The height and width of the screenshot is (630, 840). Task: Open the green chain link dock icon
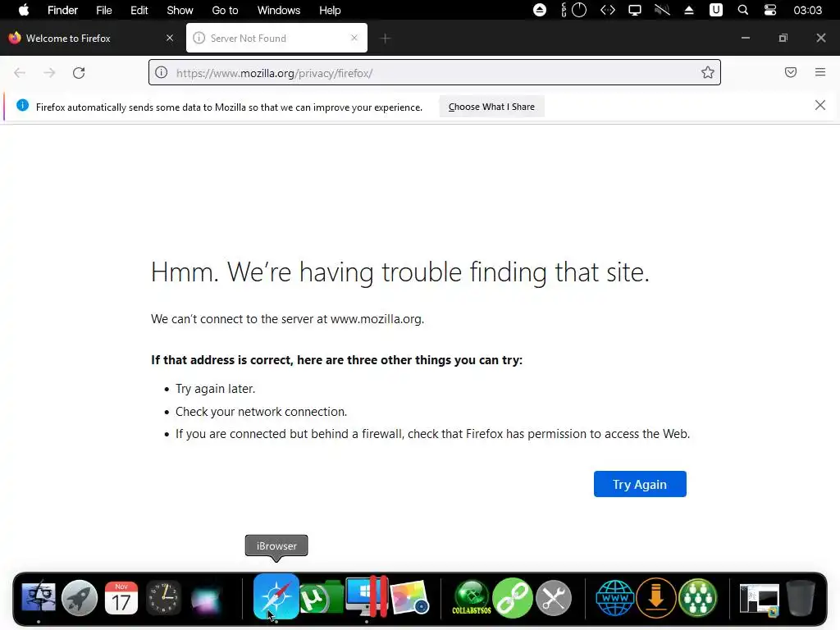pyautogui.click(x=512, y=597)
